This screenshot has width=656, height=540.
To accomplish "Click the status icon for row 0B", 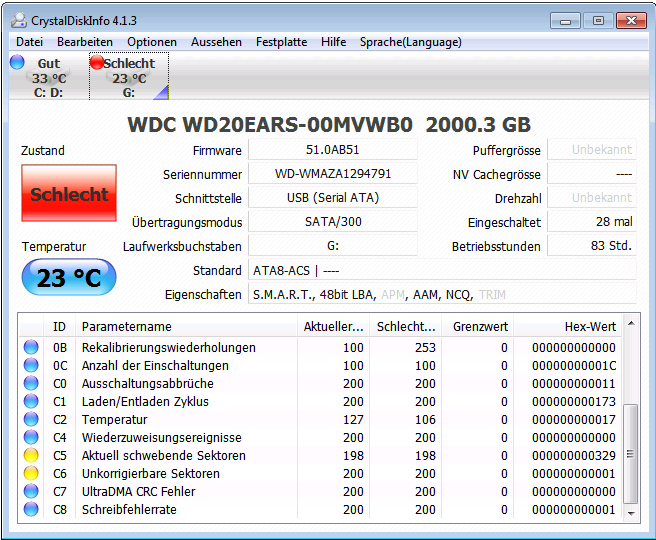I will point(31,347).
